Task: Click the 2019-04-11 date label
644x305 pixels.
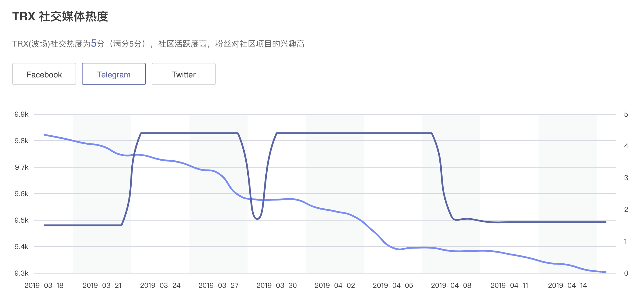Action: point(509,286)
